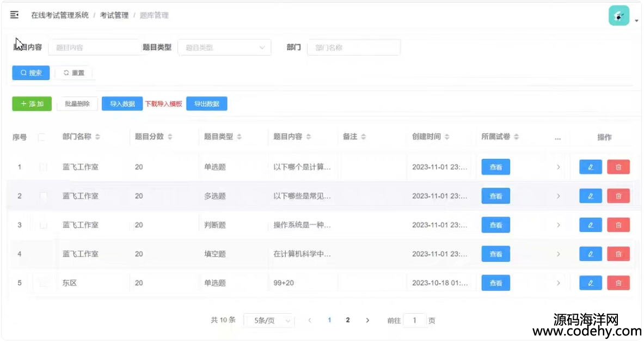Open the 题目类型 dropdown filter

pyautogui.click(x=224, y=47)
